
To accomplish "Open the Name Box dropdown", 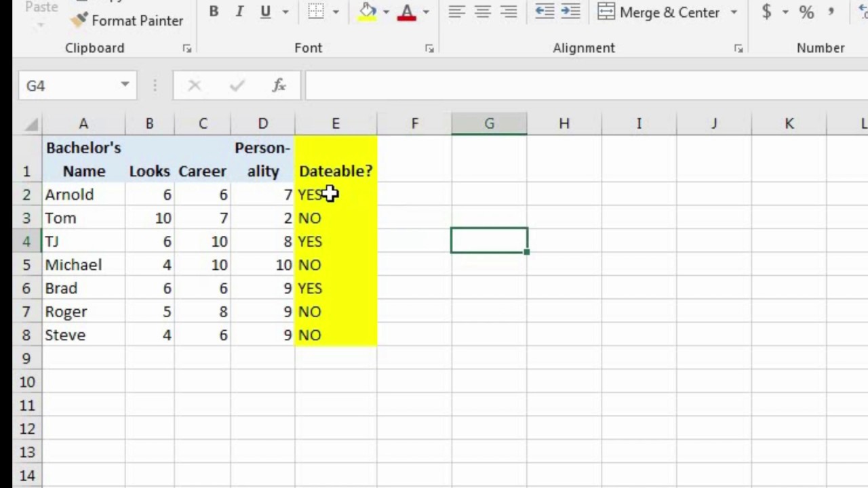I will coord(125,85).
